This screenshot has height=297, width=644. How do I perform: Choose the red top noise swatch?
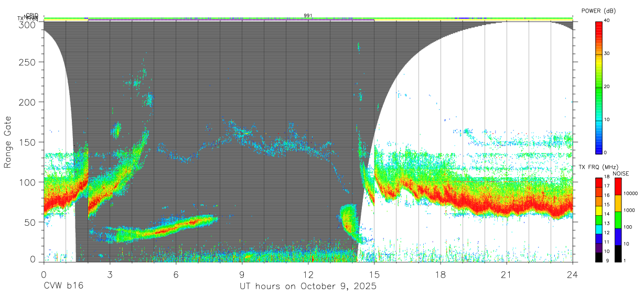[618, 186]
